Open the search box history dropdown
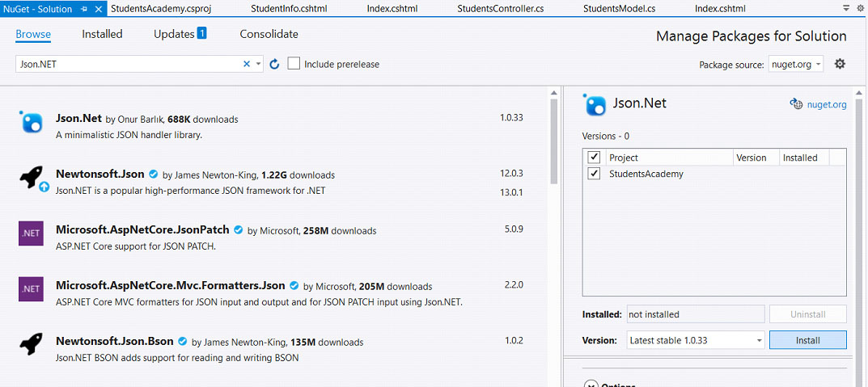The image size is (868, 387). pos(258,64)
